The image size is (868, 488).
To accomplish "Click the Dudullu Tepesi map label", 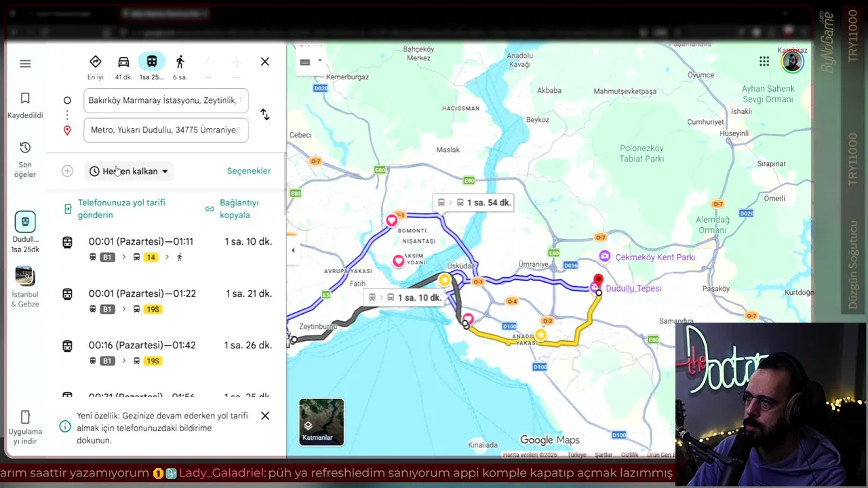I will (633, 288).
